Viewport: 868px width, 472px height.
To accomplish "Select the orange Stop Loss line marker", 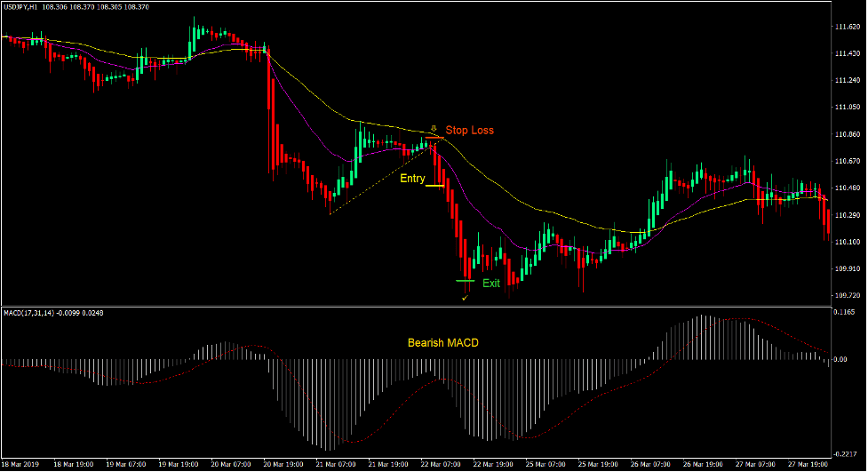I will click(434, 139).
